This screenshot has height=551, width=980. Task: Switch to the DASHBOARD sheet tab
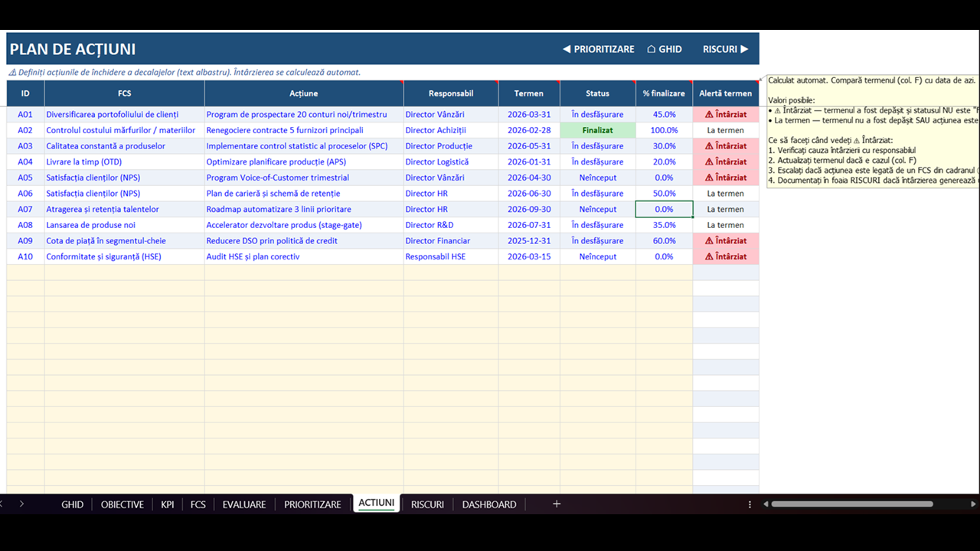click(489, 504)
